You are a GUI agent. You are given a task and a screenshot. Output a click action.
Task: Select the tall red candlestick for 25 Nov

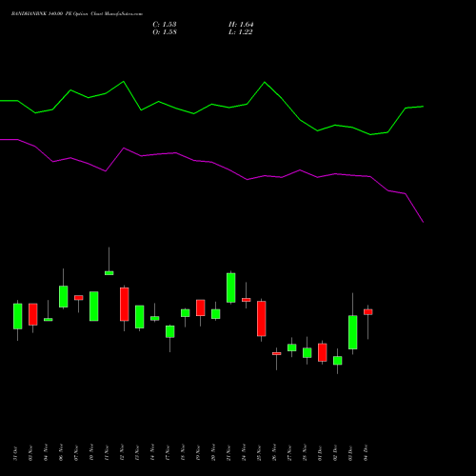coord(262,318)
